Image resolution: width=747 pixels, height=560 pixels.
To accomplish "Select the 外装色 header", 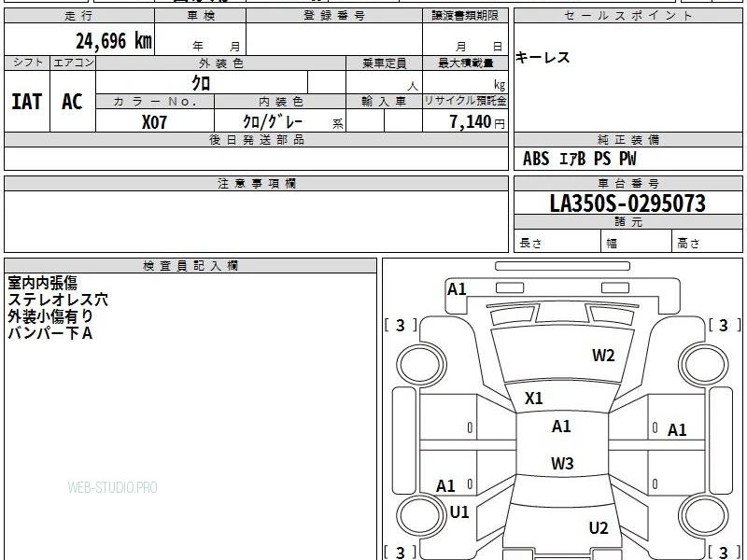I will click(221, 63).
